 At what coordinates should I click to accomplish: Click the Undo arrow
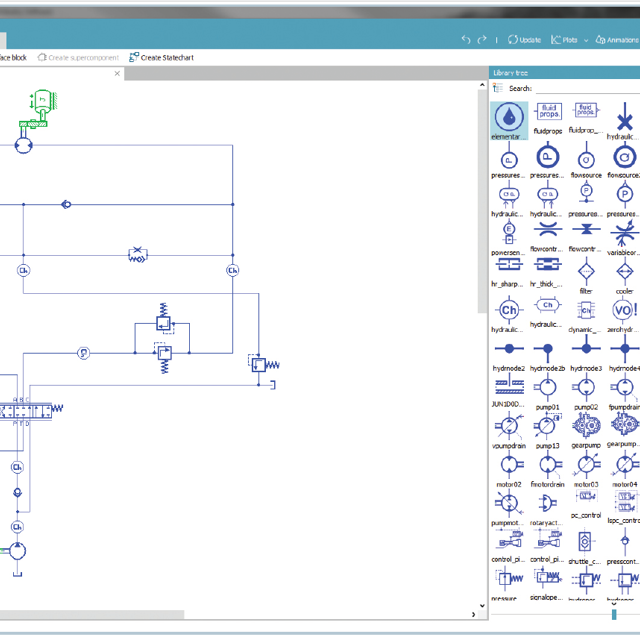(466, 39)
